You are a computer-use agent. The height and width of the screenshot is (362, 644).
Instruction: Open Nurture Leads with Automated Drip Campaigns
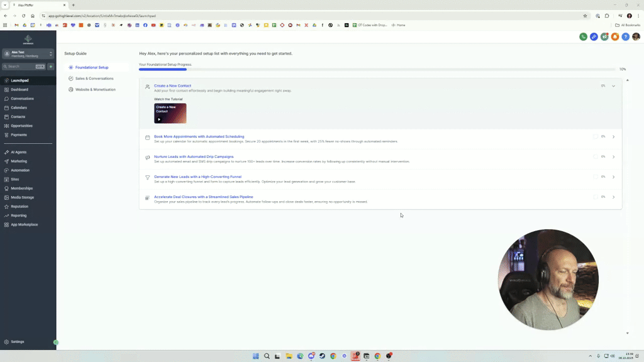pos(194,156)
